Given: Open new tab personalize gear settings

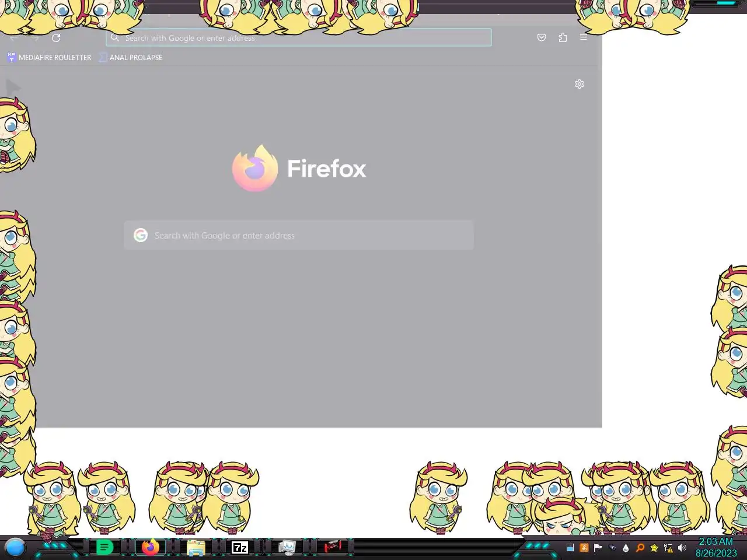Looking at the screenshot, I should (580, 84).
